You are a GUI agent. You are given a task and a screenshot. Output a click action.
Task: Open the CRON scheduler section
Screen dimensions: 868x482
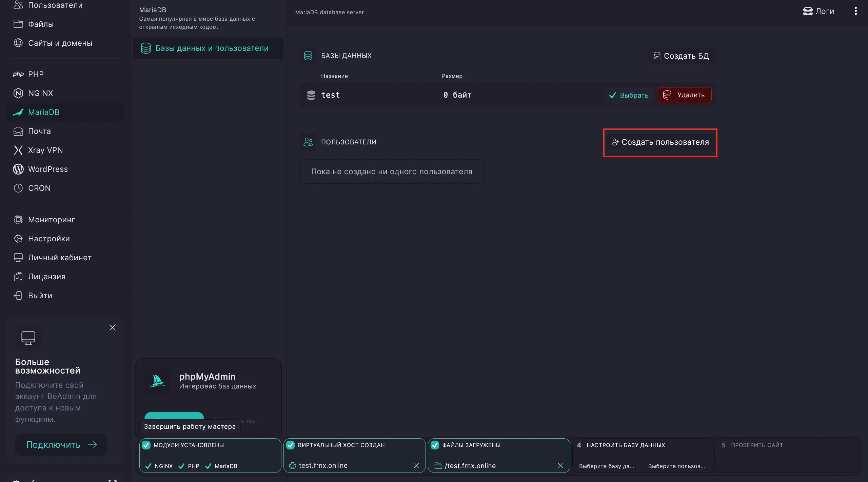tap(39, 188)
